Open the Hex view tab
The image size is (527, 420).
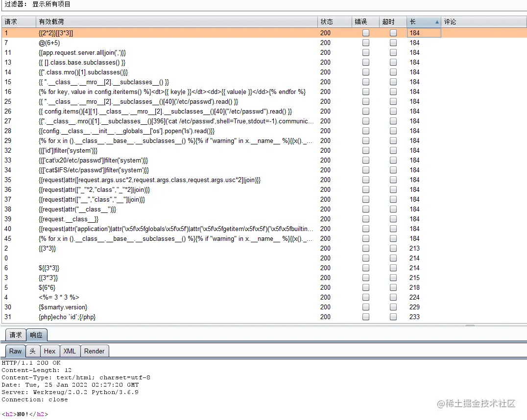(50, 351)
